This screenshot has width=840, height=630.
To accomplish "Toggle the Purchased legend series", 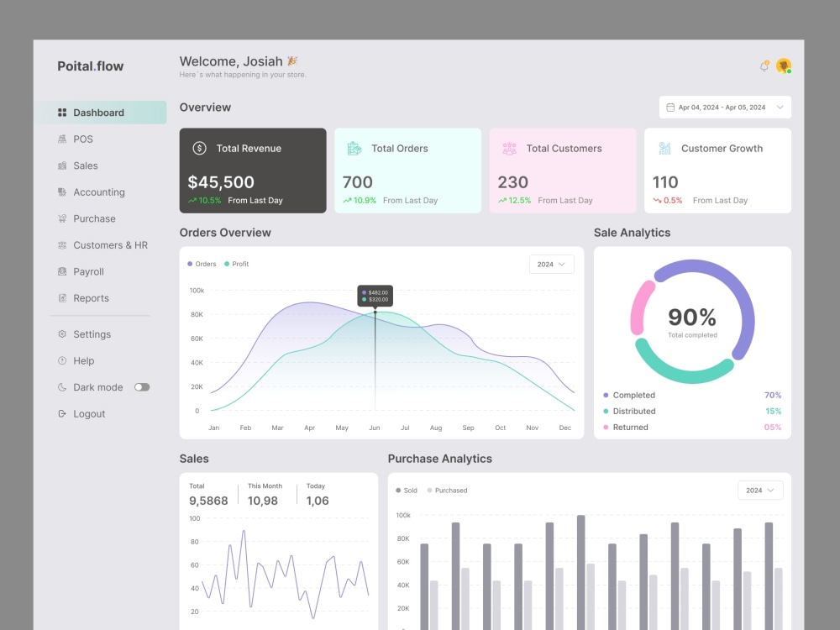I will tap(448, 491).
